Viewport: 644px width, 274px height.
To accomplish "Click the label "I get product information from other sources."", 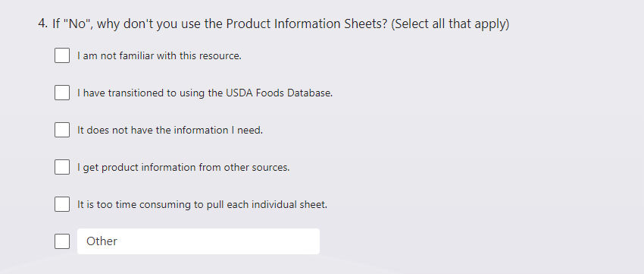I will pos(183,168).
